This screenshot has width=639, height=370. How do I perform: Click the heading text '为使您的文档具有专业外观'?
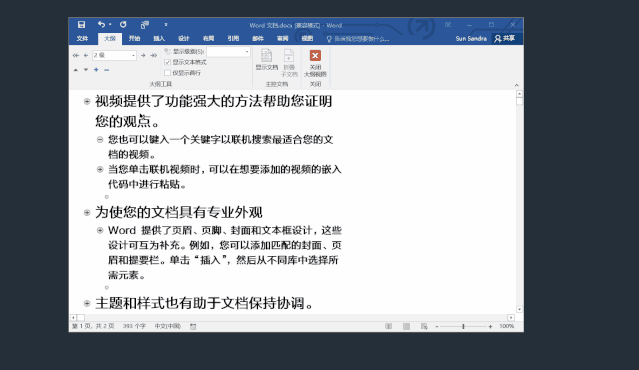(179, 212)
